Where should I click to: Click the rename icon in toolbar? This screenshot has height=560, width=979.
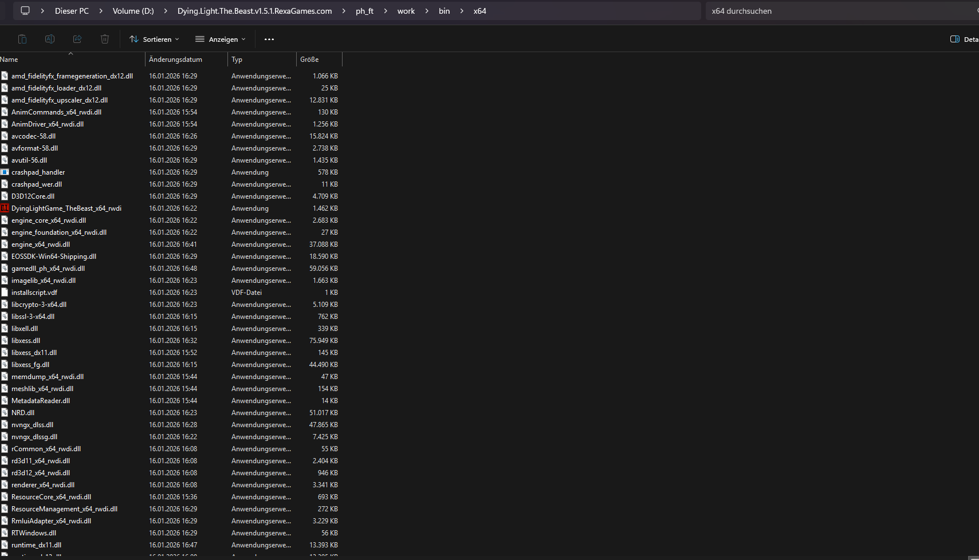point(50,39)
